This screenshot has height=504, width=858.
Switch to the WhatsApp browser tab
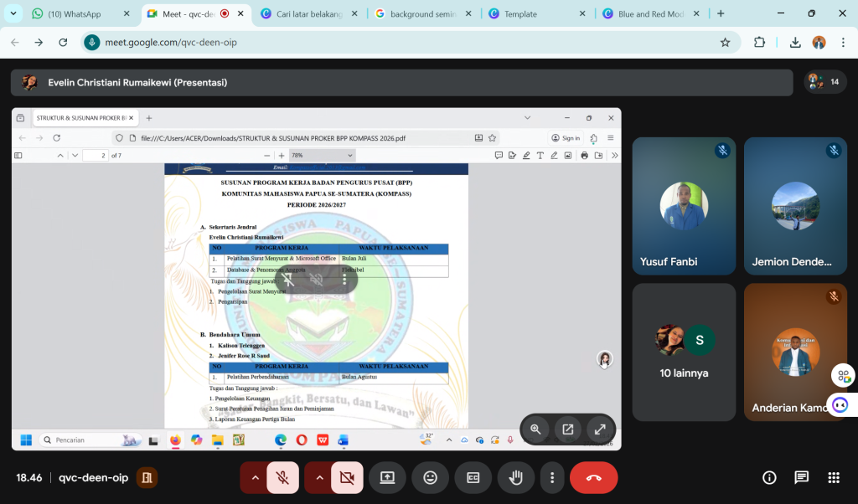(74, 14)
